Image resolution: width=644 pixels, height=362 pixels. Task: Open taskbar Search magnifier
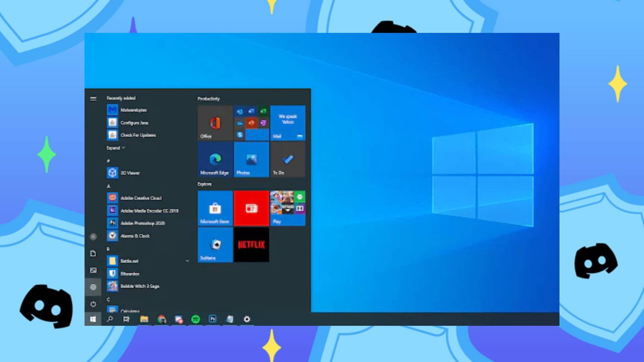tap(110, 319)
